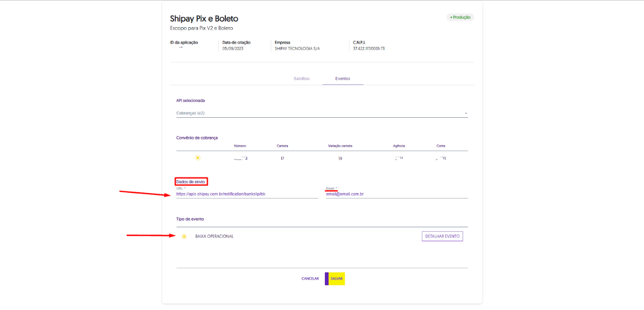
Task: Click the Escopo para Pix V2 e Boleto subtitle
Action: point(202,28)
